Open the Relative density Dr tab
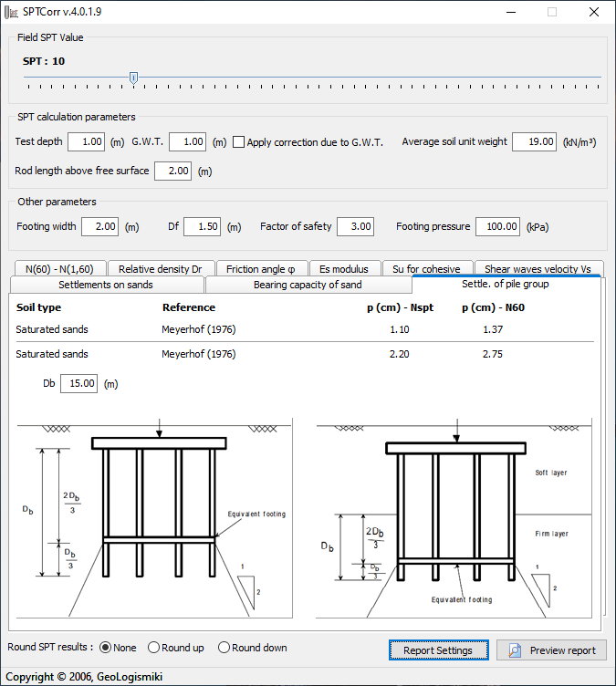 [161, 269]
